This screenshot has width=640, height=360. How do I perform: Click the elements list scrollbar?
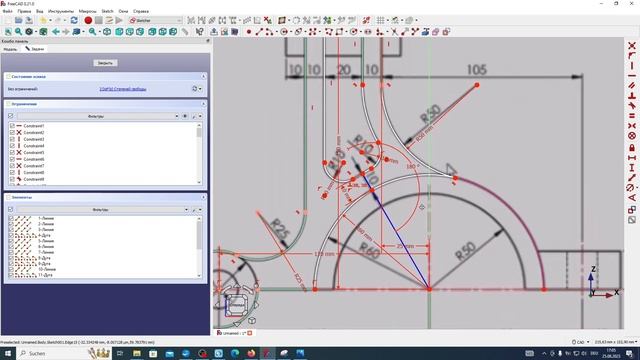[199, 247]
